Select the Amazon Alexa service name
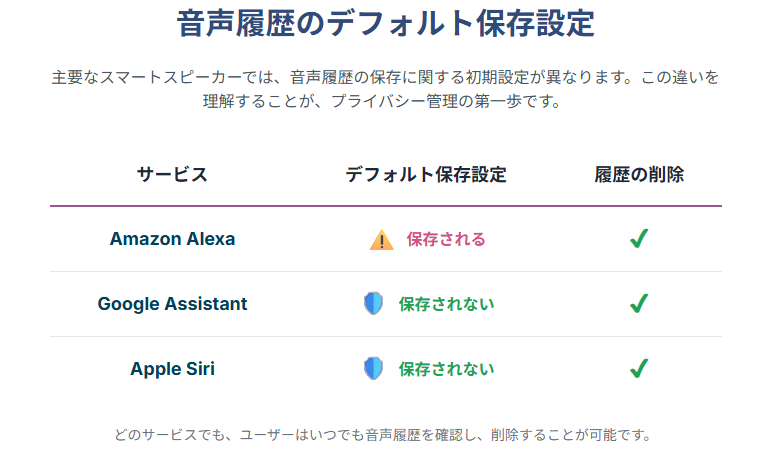The image size is (761, 452). pyautogui.click(x=172, y=239)
